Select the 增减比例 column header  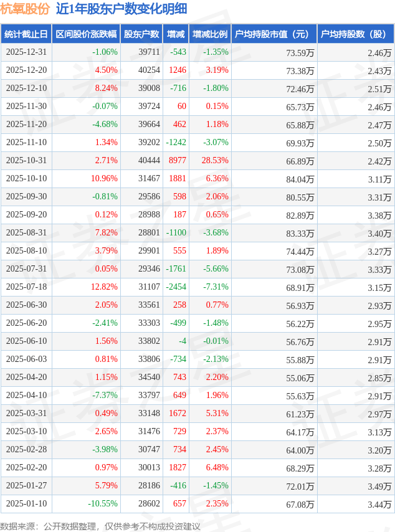pyautogui.click(x=210, y=34)
